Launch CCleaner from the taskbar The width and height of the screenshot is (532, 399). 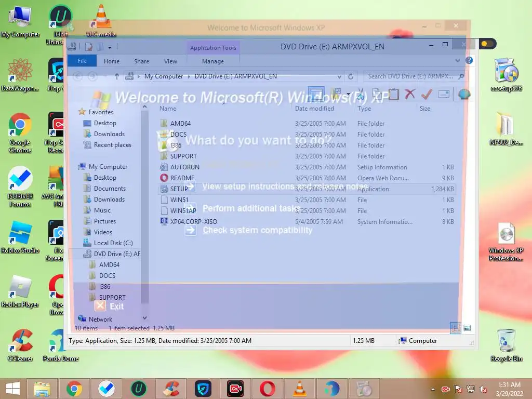click(170, 389)
